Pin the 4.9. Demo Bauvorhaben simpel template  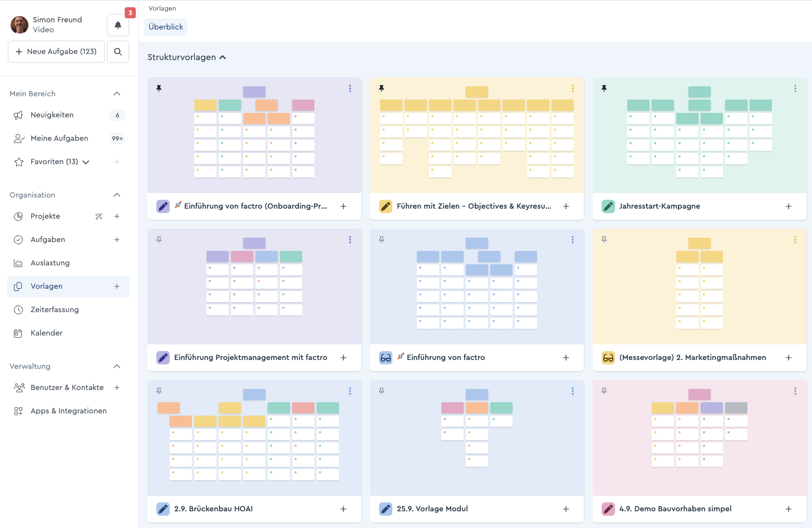(x=604, y=391)
